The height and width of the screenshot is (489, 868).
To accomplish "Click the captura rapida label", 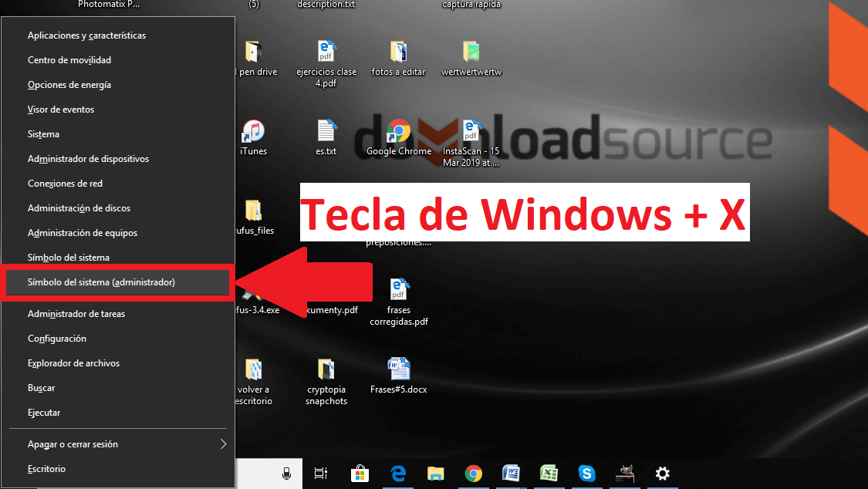I will 471,5.
